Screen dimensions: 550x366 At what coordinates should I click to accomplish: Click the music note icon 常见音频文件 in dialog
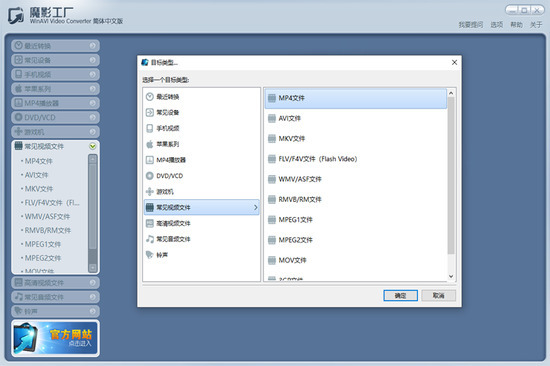150,239
